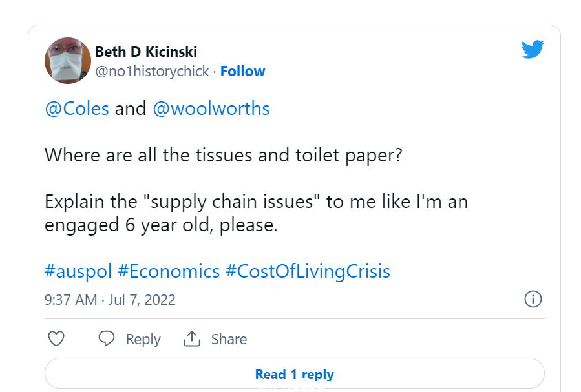Follow the @no1historychick account
Screen dimensions: 581x392
(x=243, y=72)
